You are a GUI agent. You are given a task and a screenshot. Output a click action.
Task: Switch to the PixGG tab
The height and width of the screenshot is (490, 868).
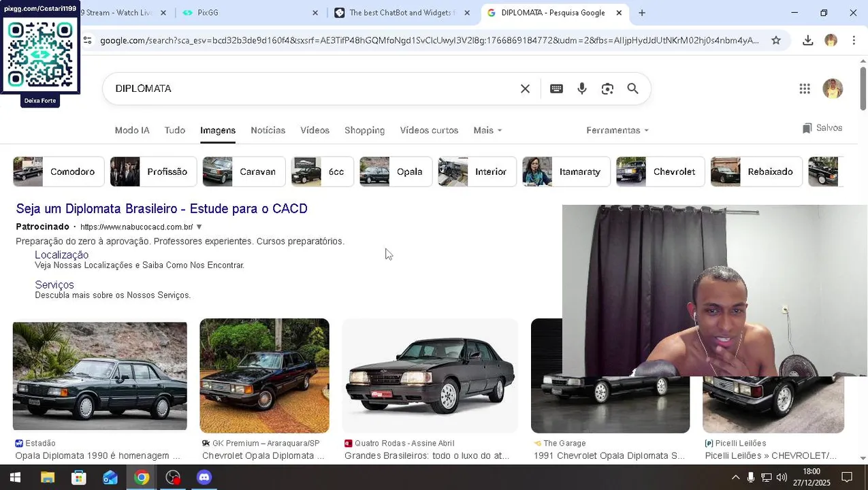(248, 12)
